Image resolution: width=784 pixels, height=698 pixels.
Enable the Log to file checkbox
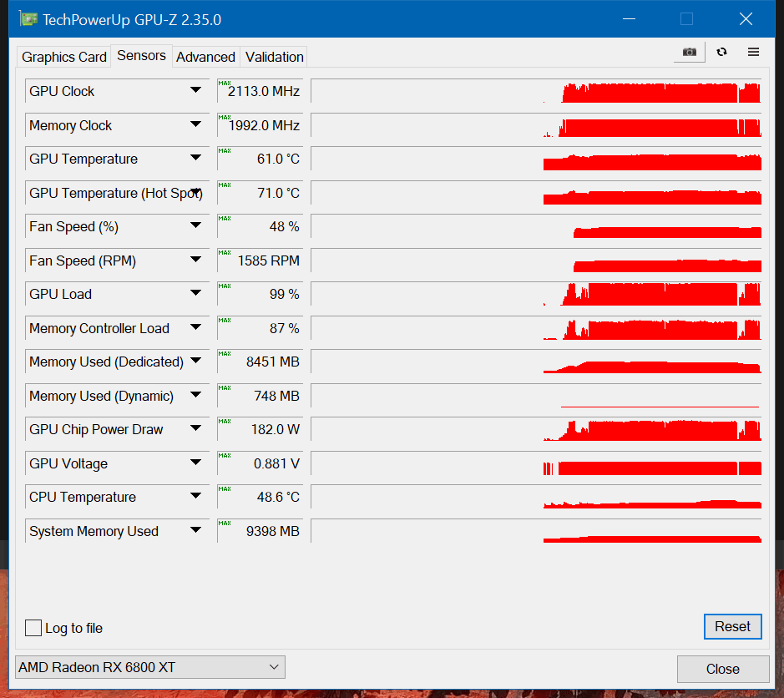[x=33, y=628]
